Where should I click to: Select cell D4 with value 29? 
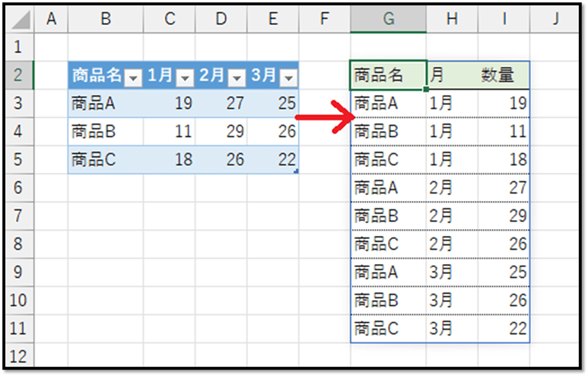point(221,132)
